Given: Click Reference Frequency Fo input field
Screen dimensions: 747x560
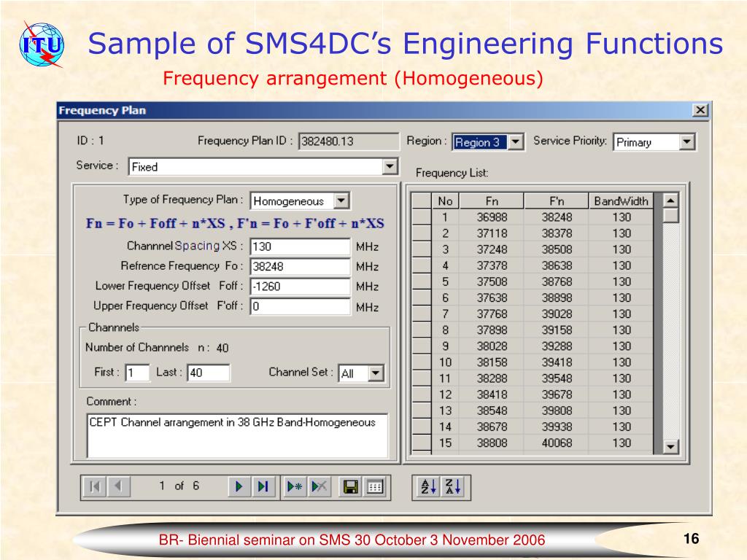Looking at the screenshot, I should click(x=300, y=266).
